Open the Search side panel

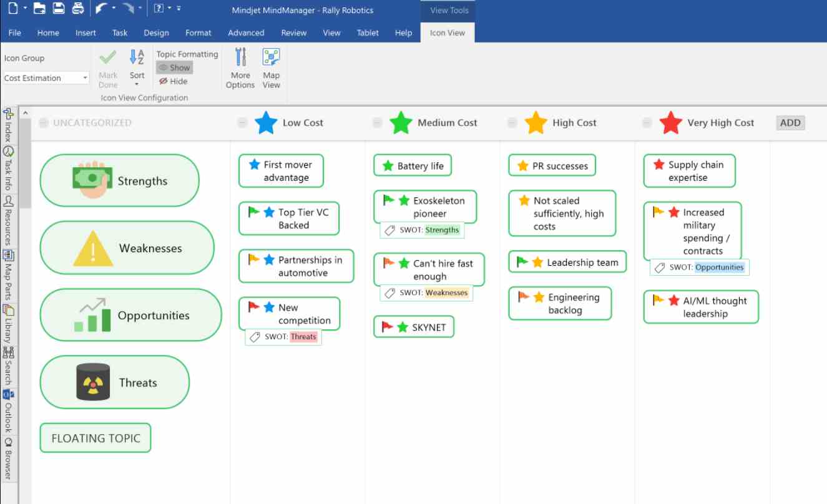coord(8,365)
